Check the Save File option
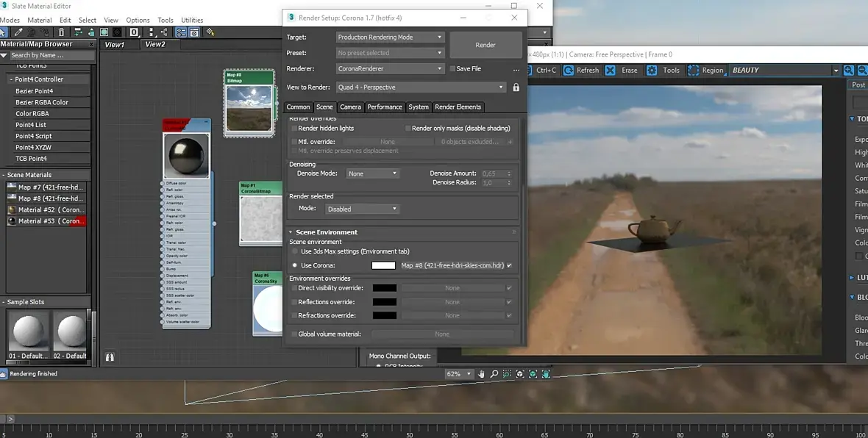 (452, 68)
